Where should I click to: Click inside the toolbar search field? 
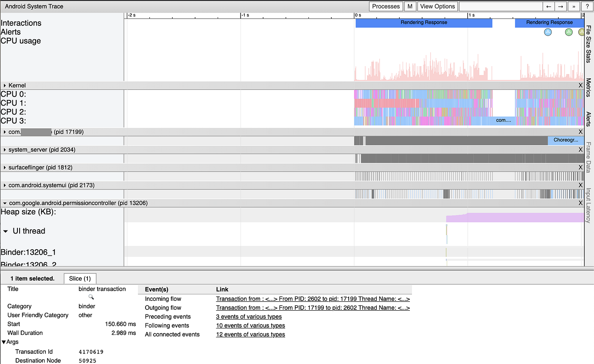coord(501,6)
